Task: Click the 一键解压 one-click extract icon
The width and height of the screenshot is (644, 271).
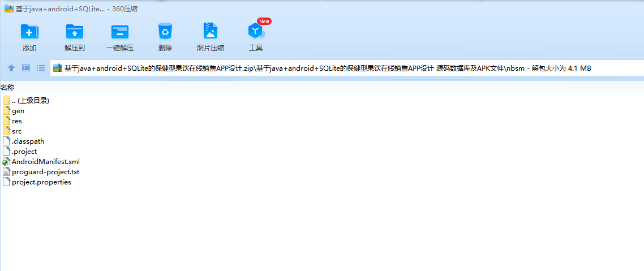Action: coord(120,32)
